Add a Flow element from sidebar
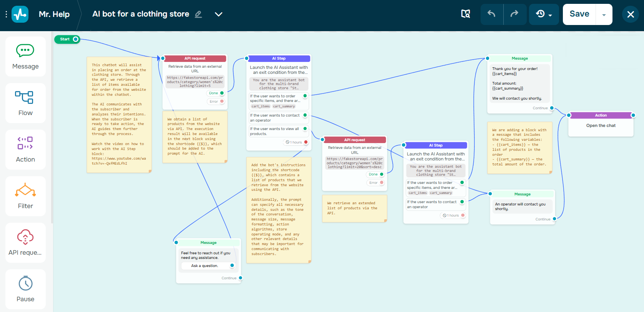The width and height of the screenshot is (644, 312). click(25, 103)
